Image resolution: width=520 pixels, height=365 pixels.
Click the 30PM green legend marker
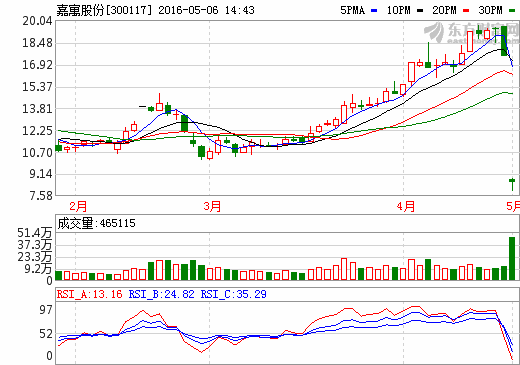pos(512,11)
